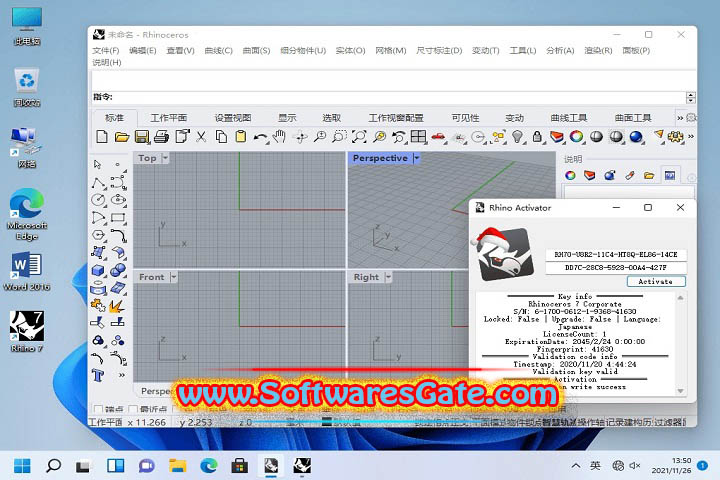720x480 pixels.
Task: Open the Windows Start menu
Action: tap(22, 466)
